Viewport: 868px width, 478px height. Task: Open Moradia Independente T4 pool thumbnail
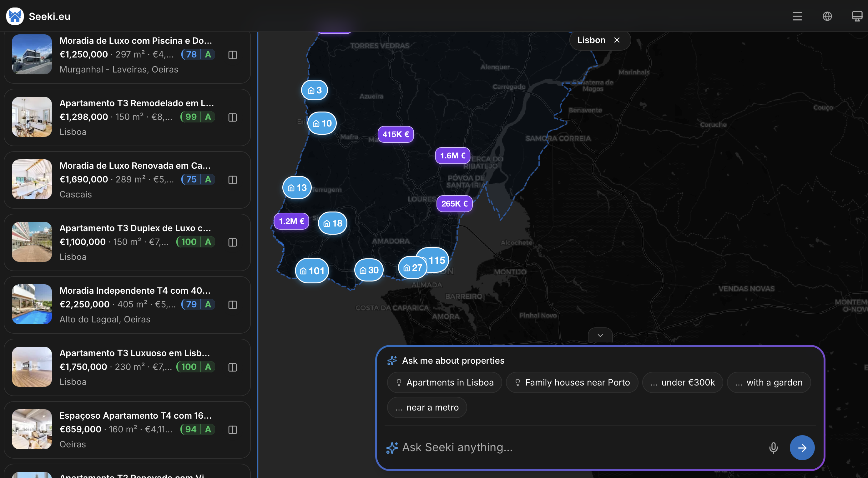pos(32,304)
